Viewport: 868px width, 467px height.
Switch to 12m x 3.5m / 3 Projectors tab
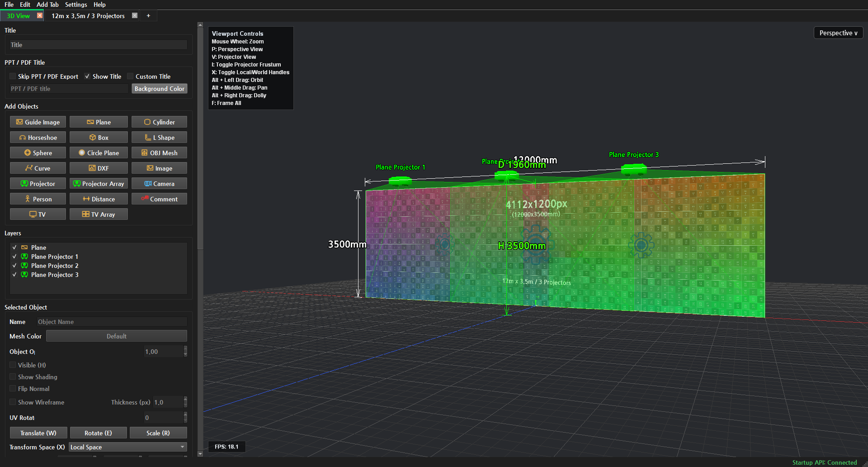click(x=88, y=16)
